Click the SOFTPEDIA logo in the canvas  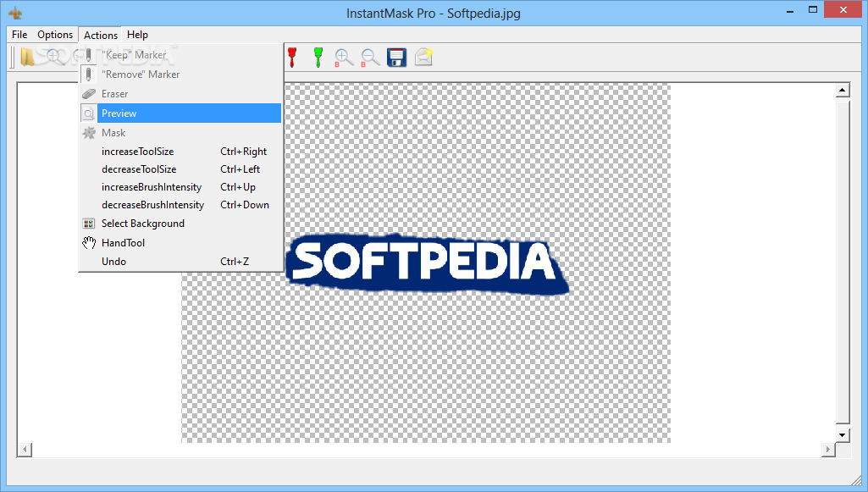coord(426,264)
